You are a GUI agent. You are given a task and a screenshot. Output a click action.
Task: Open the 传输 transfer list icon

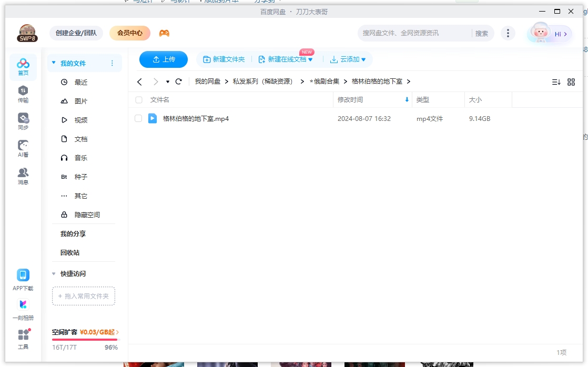coord(23,91)
